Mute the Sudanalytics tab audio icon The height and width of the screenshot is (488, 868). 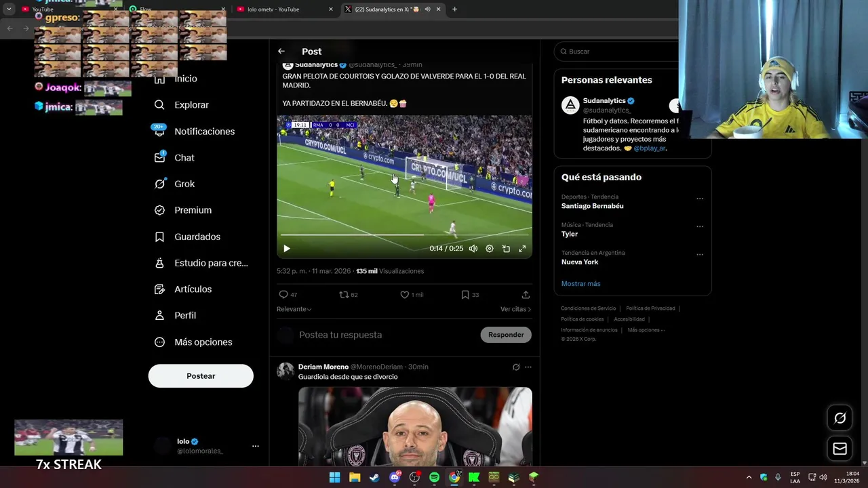pos(427,9)
